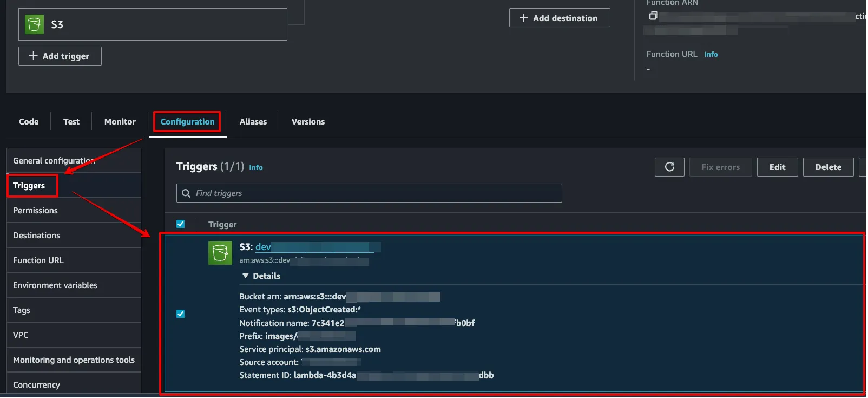Click the Trigger column header

[x=222, y=225]
